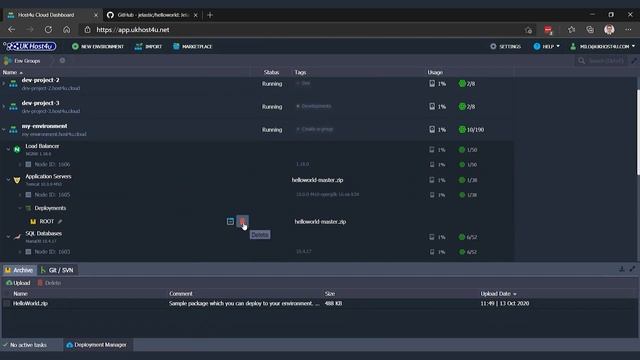This screenshot has width=640, height=360.
Task: Edit the ROOT context with pencil icon
Action: pos(60,221)
